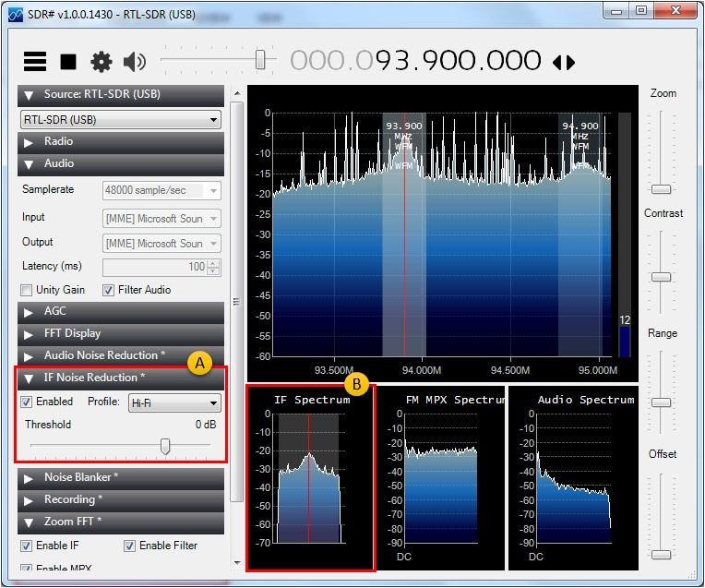
Task: Click the side panel scrollbar down arrow
Action: pos(237,563)
